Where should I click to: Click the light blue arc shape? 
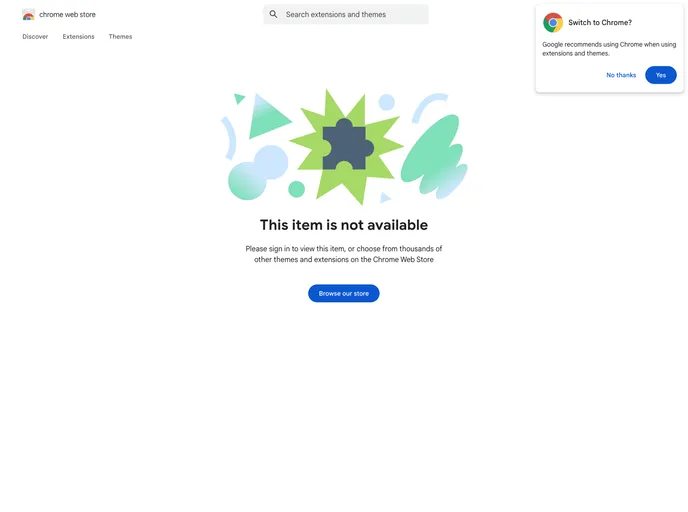click(x=429, y=107)
